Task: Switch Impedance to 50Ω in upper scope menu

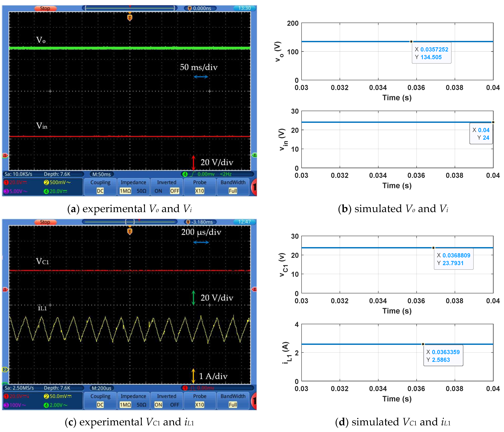Action: [x=141, y=191]
